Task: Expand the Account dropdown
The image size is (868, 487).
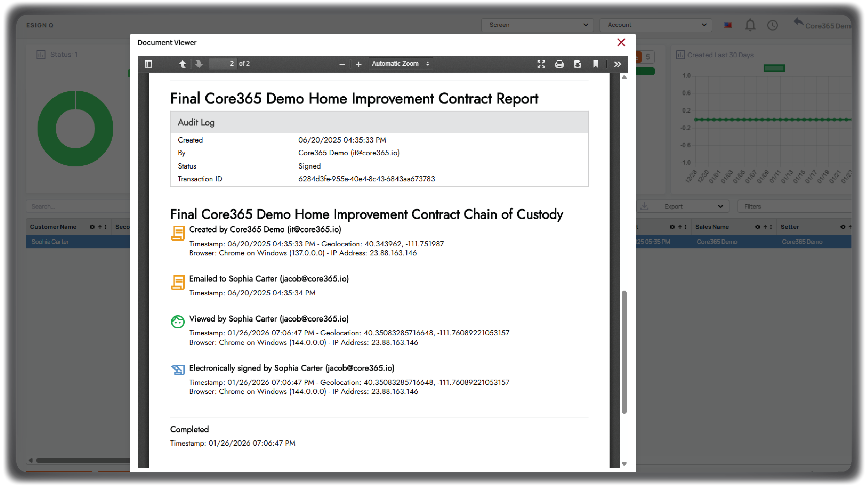Action: point(656,25)
